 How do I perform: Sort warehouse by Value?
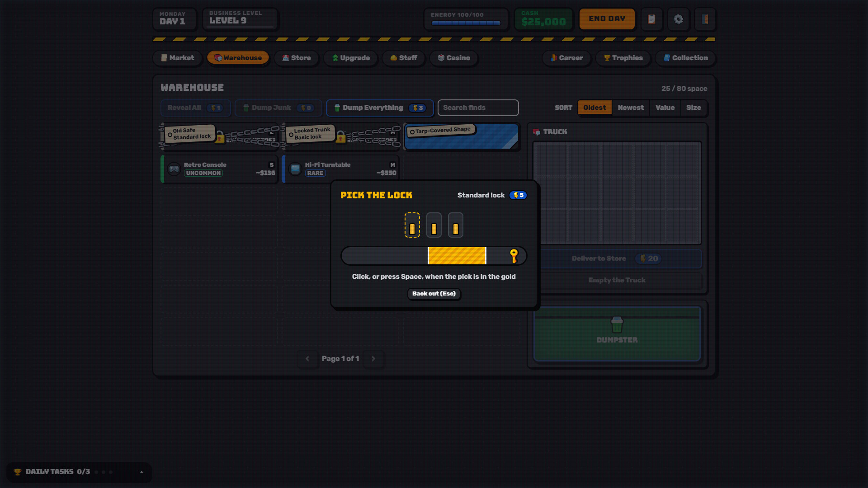coord(665,108)
